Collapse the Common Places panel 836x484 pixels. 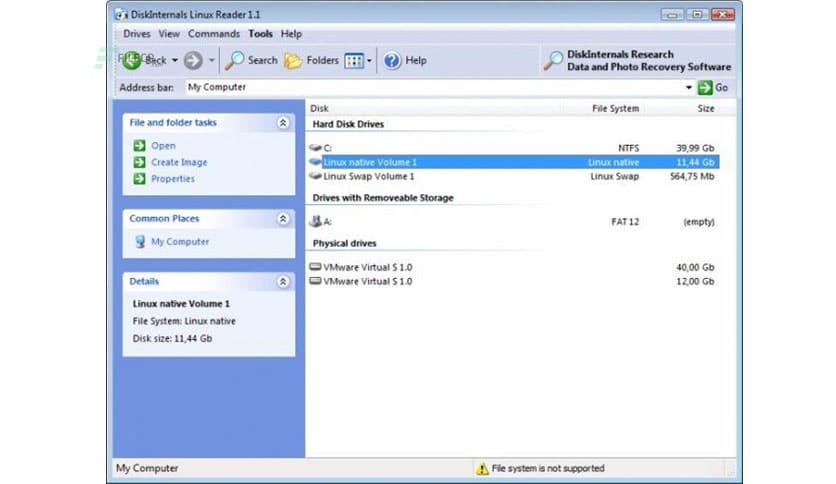click(283, 219)
